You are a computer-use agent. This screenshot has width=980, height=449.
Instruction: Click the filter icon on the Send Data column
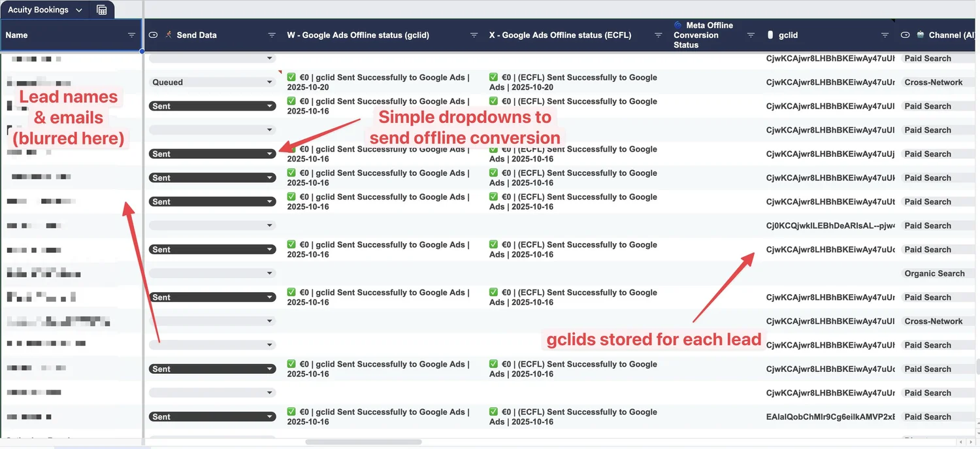pyautogui.click(x=271, y=35)
